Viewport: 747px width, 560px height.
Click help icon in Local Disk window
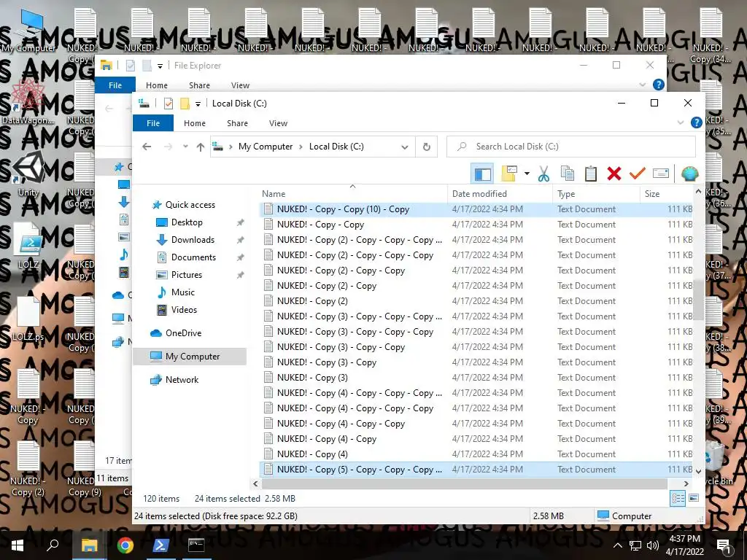[696, 122]
